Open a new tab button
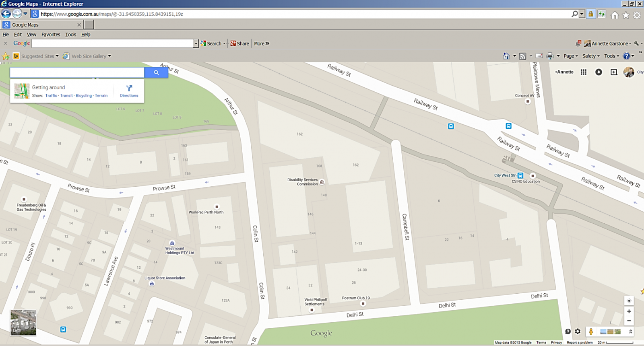 [x=89, y=25]
